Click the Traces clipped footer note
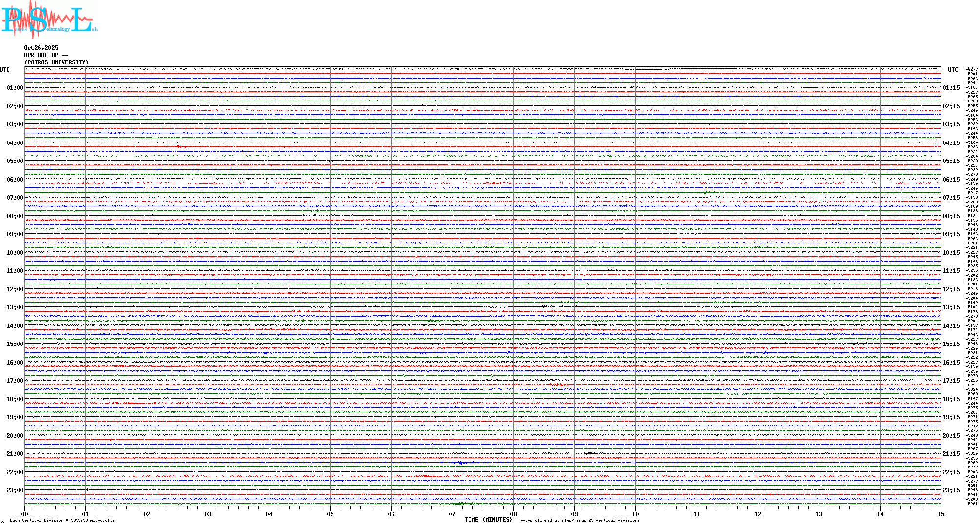 (x=578, y=520)
